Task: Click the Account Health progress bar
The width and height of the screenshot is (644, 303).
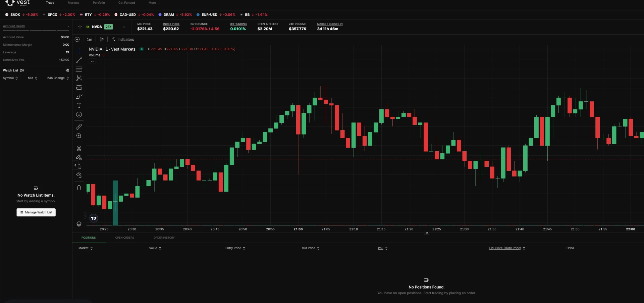Action: [x=36, y=31]
